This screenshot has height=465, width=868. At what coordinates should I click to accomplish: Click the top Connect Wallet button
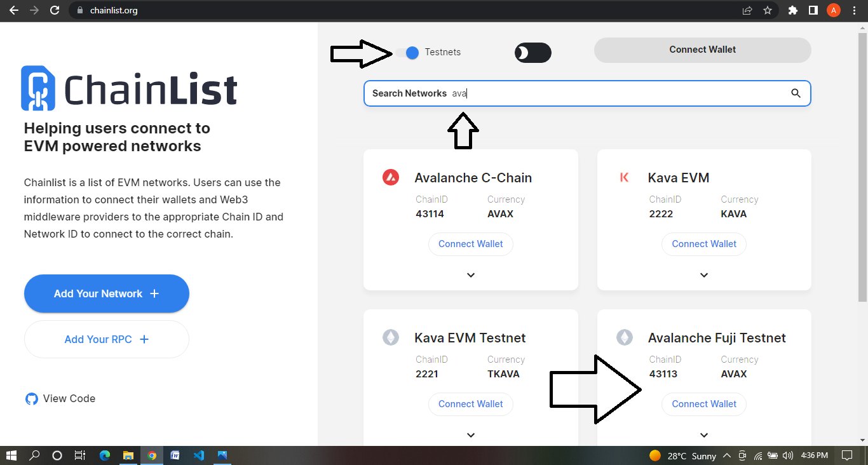702,50
